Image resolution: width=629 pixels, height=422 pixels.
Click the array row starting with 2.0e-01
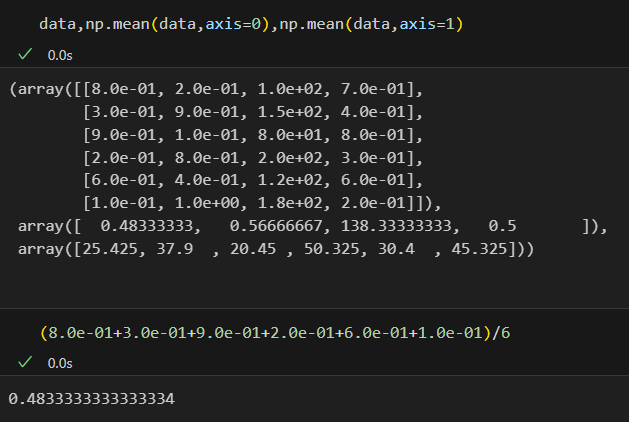coord(253,157)
